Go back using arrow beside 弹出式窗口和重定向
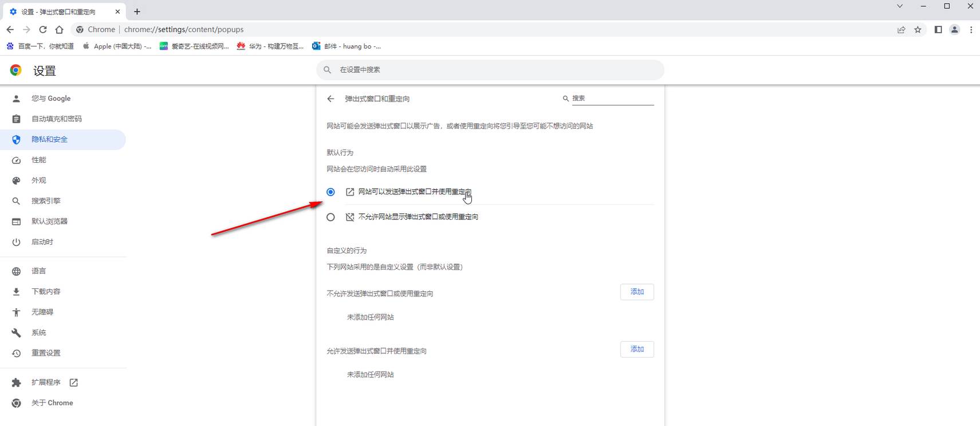980x426 pixels. pos(330,99)
